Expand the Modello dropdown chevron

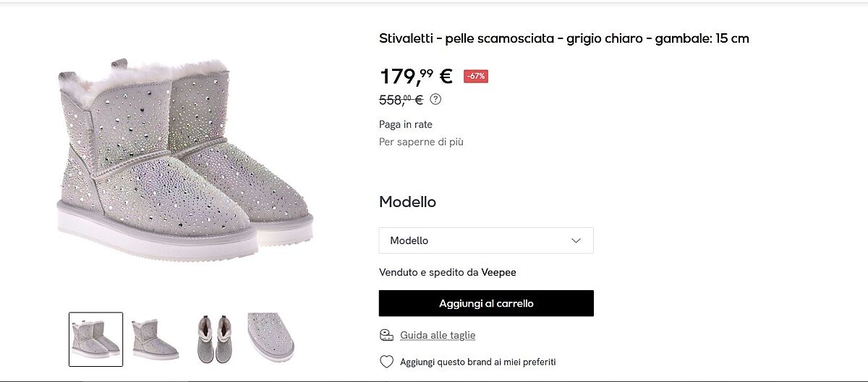[x=576, y=240]
